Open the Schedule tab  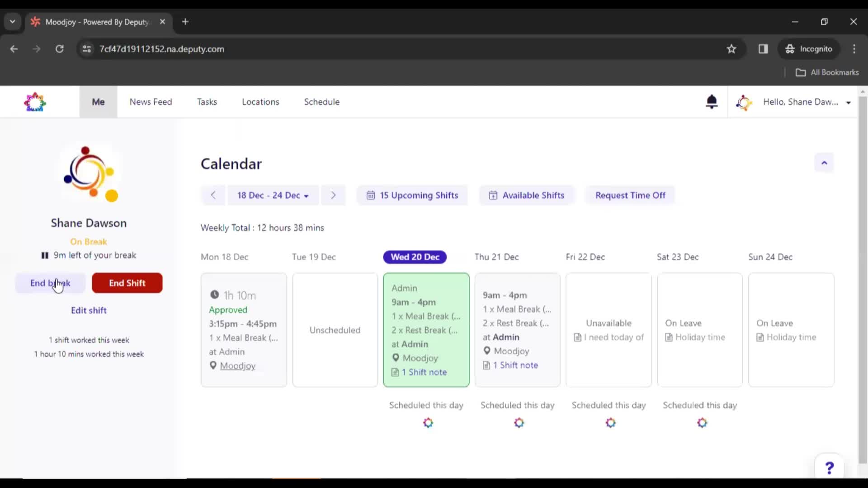[x=322, y=102]
